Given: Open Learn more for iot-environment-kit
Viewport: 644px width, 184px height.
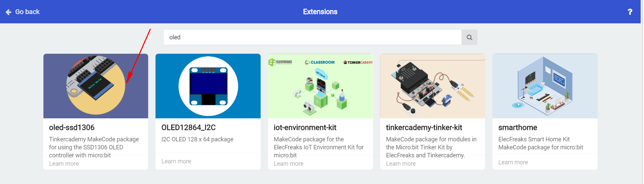Looking at the screenshot, I should click(x=289, y=164).
